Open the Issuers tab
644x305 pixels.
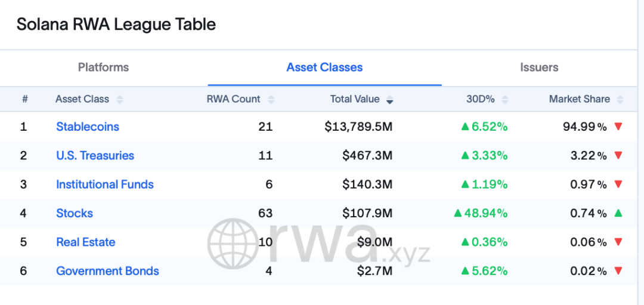coord(539,67)
